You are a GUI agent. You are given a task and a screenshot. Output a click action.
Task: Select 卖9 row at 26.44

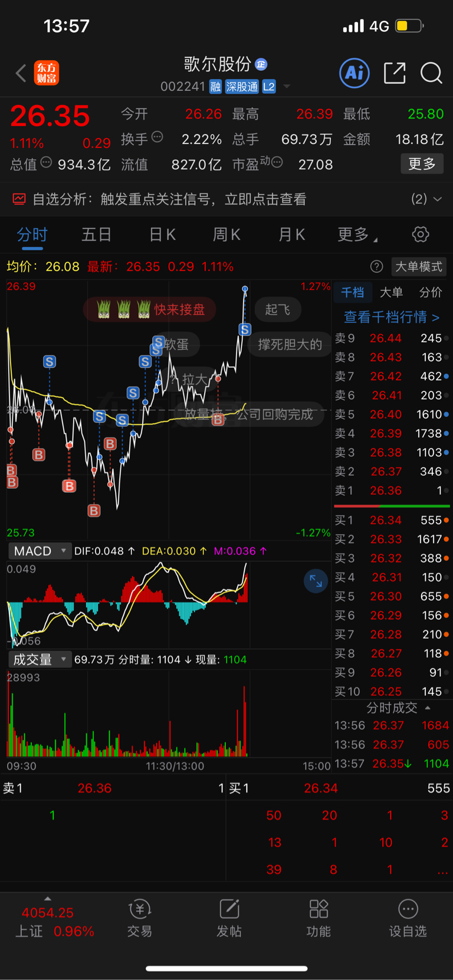[x=392, y=338]
